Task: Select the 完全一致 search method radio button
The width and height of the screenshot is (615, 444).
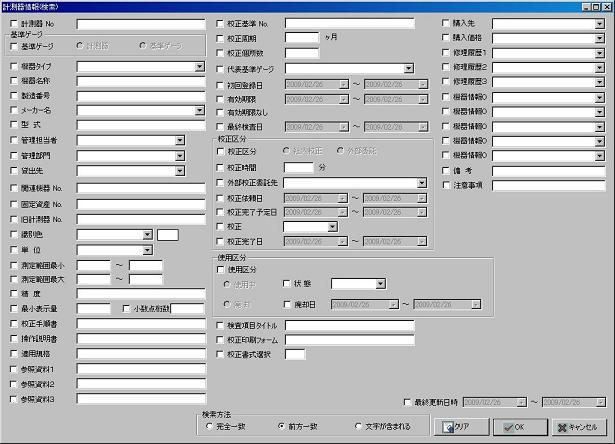Action: click(x=208, y=426)
